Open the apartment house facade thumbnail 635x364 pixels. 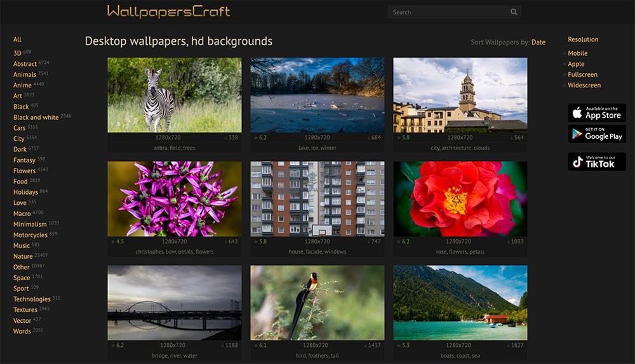[317, 199]
